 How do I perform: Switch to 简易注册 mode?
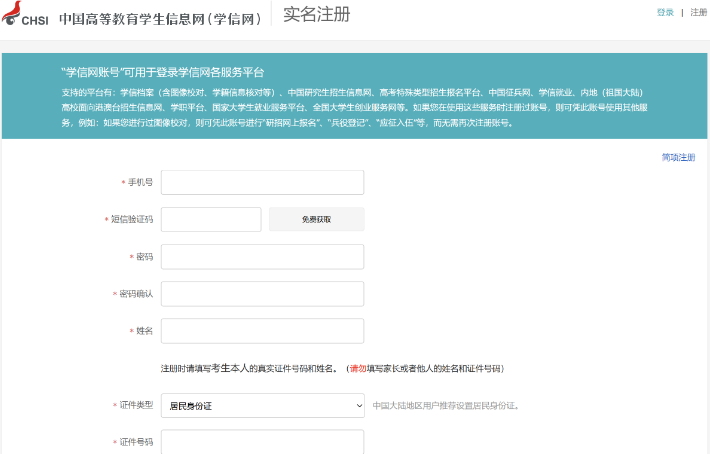pyautogui.click(x=677, y=158)
